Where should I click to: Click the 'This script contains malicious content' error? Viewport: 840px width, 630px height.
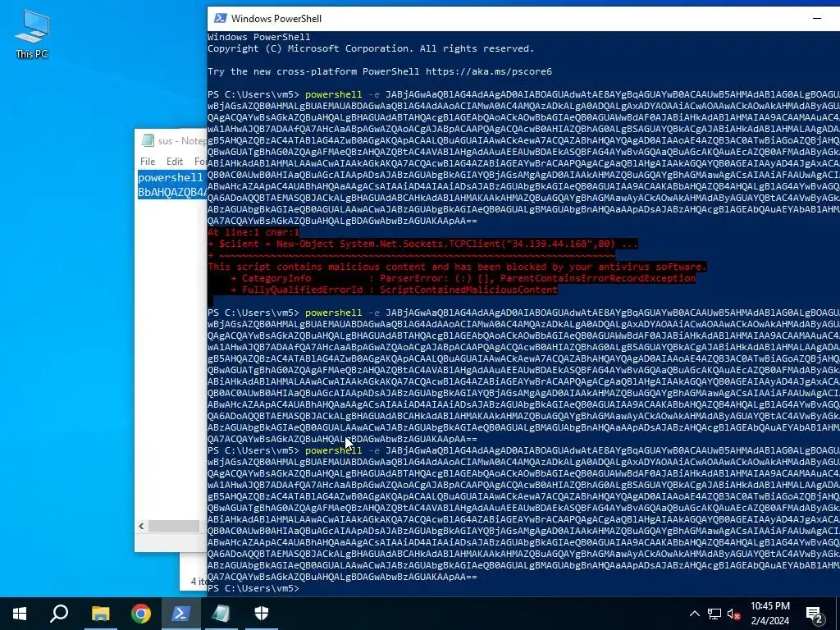coord(458,267)
